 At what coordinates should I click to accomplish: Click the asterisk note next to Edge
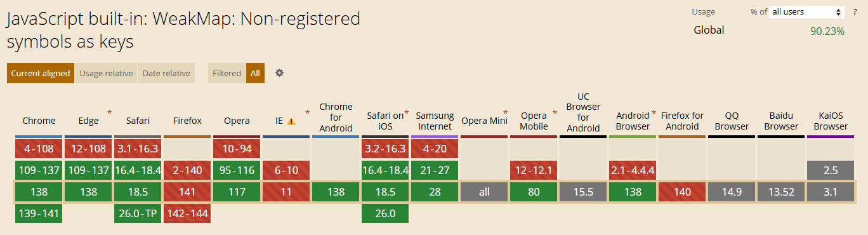tap(110, 112)
